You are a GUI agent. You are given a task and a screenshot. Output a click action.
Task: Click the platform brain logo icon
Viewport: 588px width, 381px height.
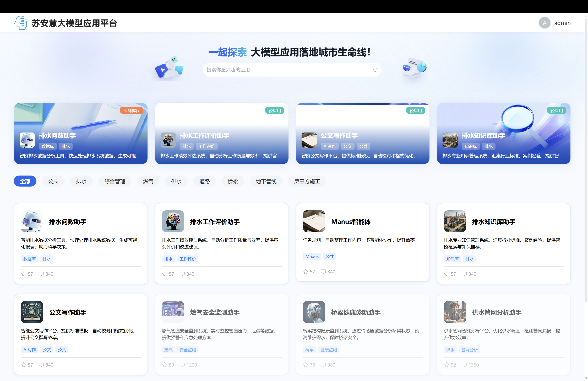pos(21,23)
